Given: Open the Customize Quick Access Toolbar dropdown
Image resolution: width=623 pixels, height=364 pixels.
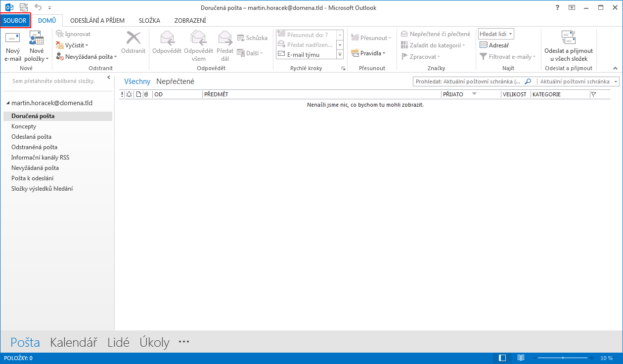Looking at the screenshot, I should [49, 7].
